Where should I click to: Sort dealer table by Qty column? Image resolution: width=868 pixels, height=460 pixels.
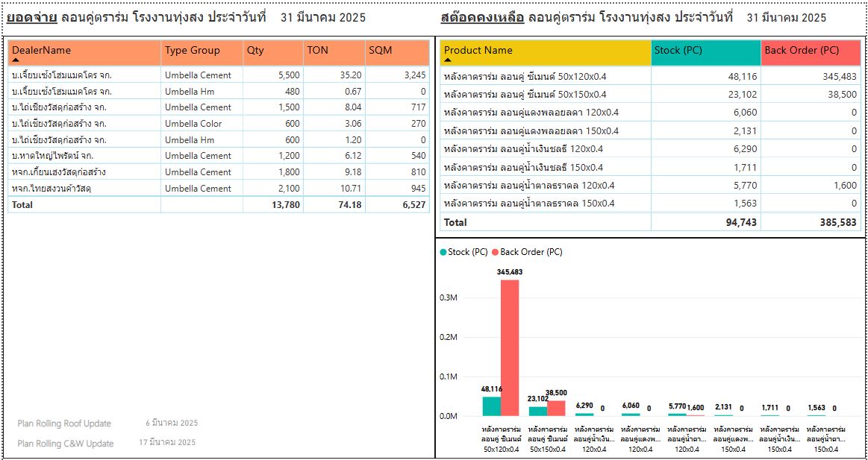click(255, 51)
